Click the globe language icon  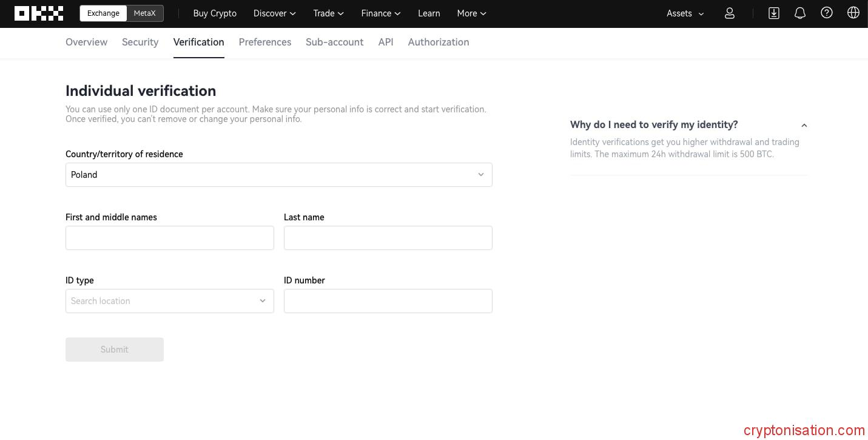click(x=853, y=13)
